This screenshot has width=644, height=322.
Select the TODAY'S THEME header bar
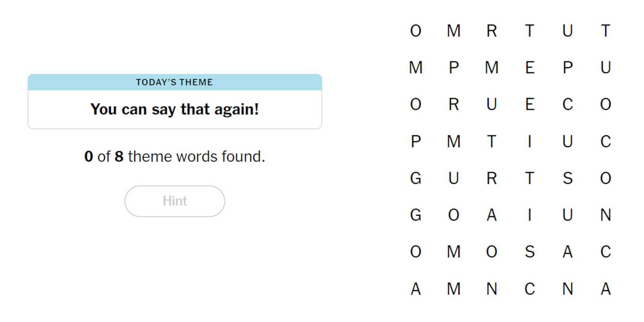click(174, 82)
